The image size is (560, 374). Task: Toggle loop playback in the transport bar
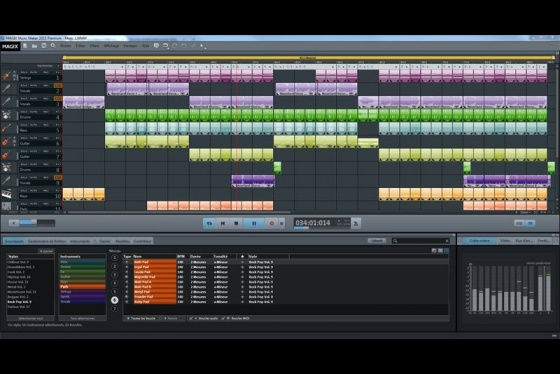click(x=209, y=223)
